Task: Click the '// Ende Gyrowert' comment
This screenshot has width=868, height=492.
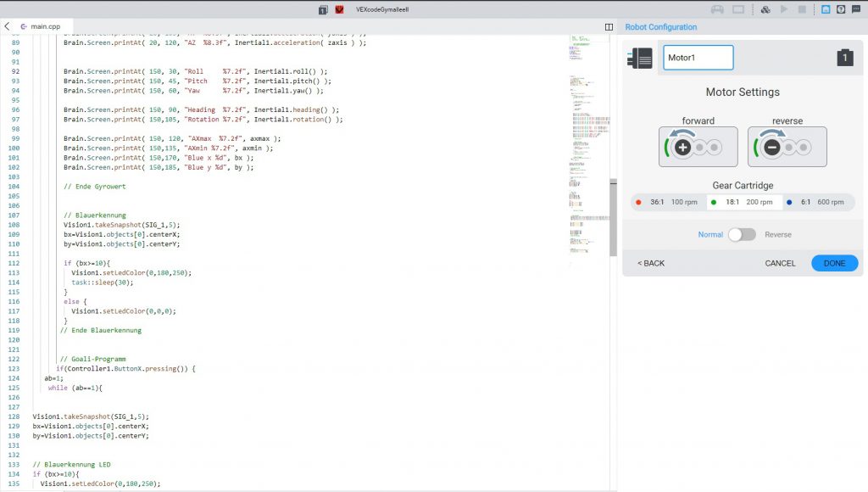Action: [95, 186]
